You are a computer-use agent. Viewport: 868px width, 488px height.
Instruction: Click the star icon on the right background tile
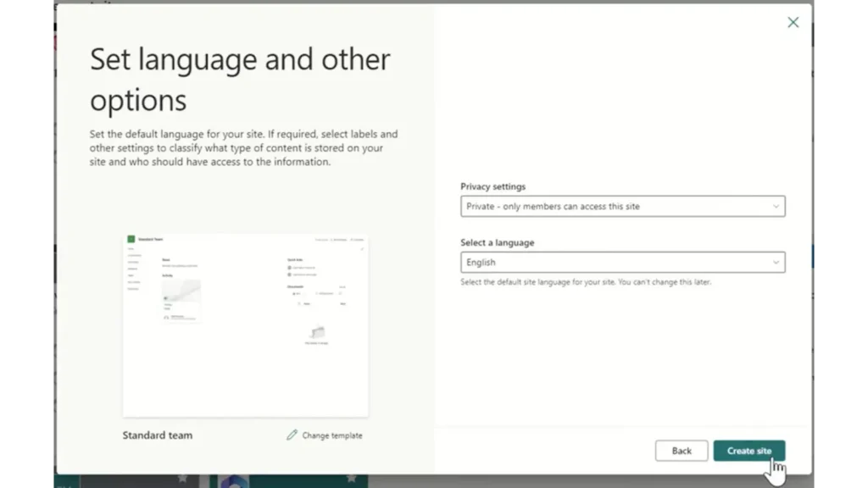351,480
